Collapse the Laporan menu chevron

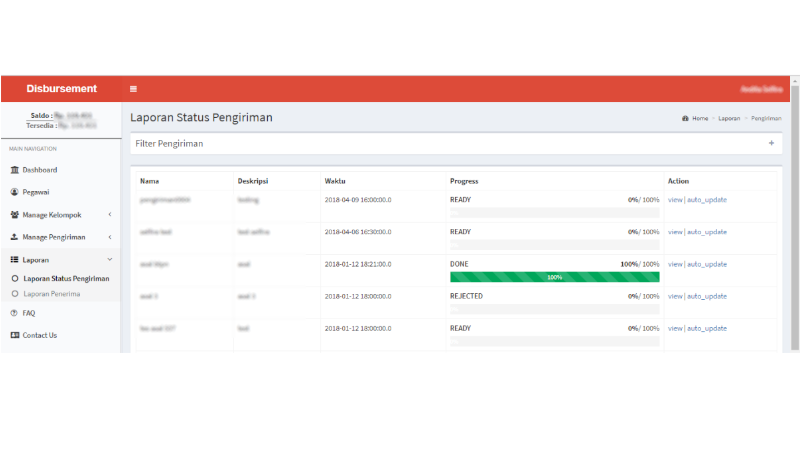coord(110,260)
